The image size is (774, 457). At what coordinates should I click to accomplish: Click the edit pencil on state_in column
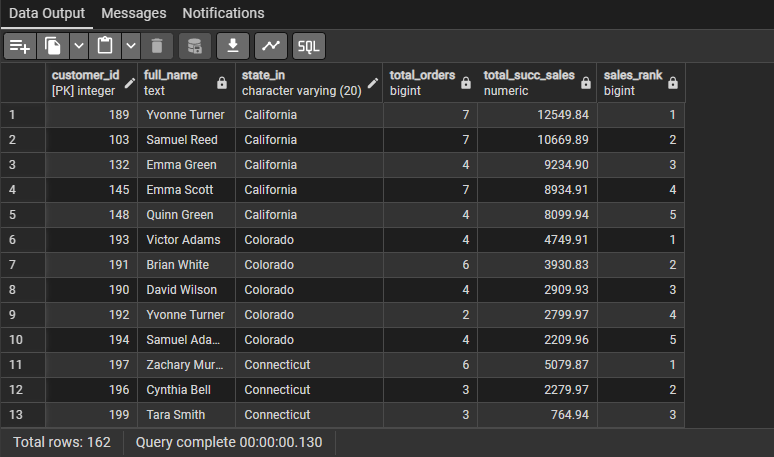372,83
